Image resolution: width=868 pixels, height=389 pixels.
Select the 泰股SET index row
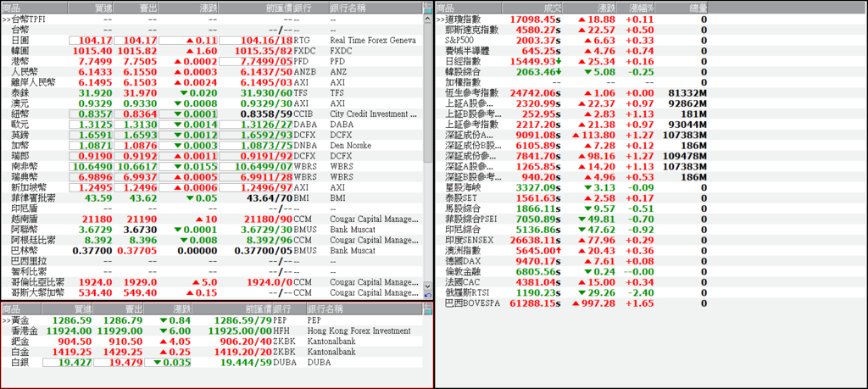point(572,198)
